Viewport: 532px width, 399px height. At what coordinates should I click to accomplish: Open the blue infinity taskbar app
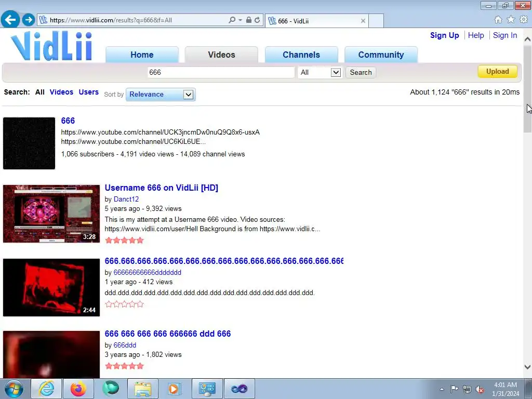[x=239, y=389]
